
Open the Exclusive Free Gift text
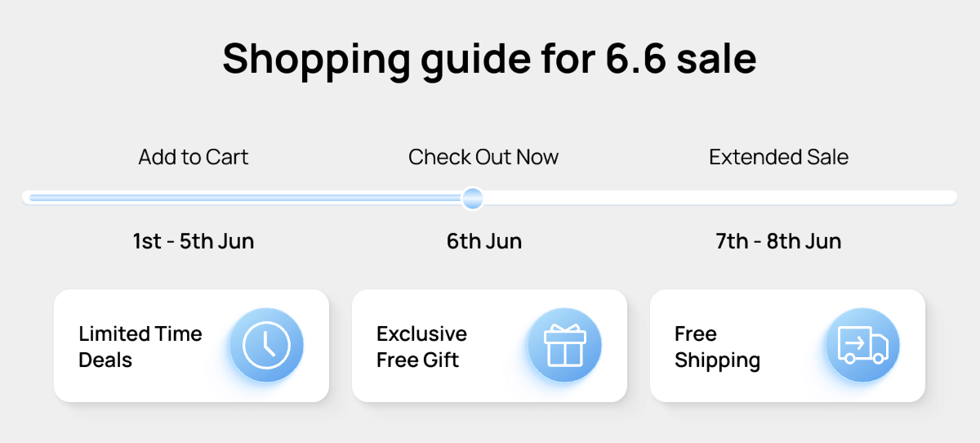[x=421, y=347]
